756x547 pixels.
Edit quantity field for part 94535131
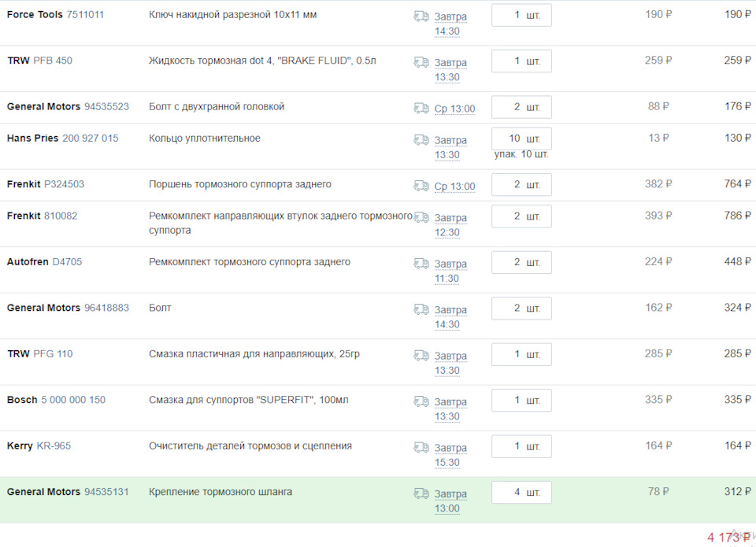coord(521,493)
